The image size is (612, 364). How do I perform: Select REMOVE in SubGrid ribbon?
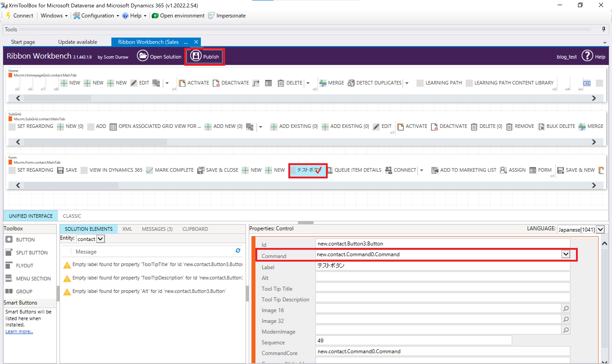tap(520, 126)
